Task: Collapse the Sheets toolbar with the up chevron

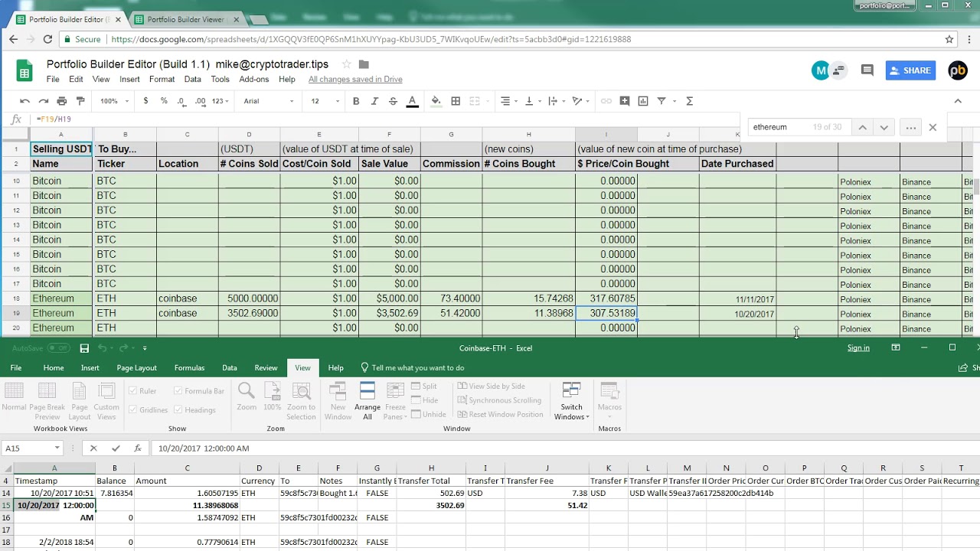Action: click(957, 101)
